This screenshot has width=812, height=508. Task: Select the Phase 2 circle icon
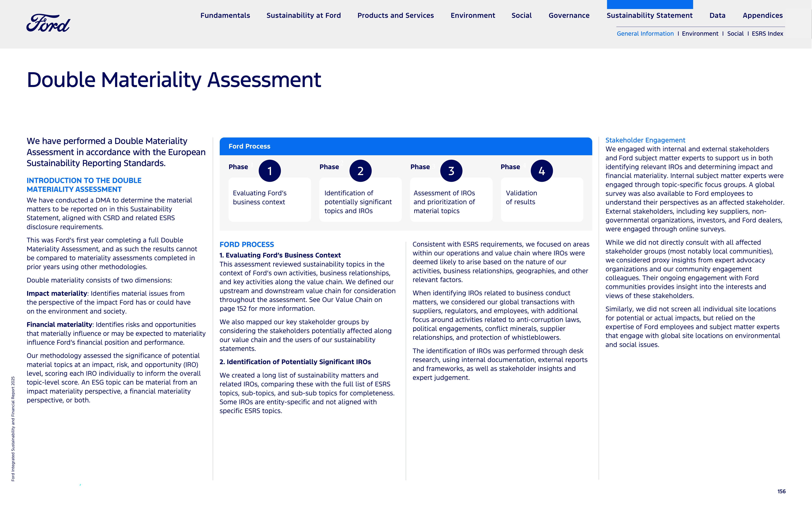click(360, 171)
